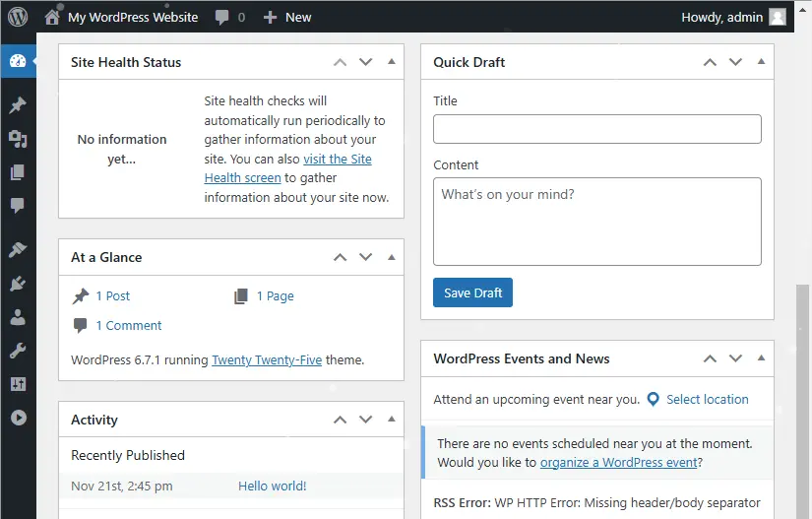This screenshot has height=519, width=812.
Task: Visit site via home icon
Action: 52,17
